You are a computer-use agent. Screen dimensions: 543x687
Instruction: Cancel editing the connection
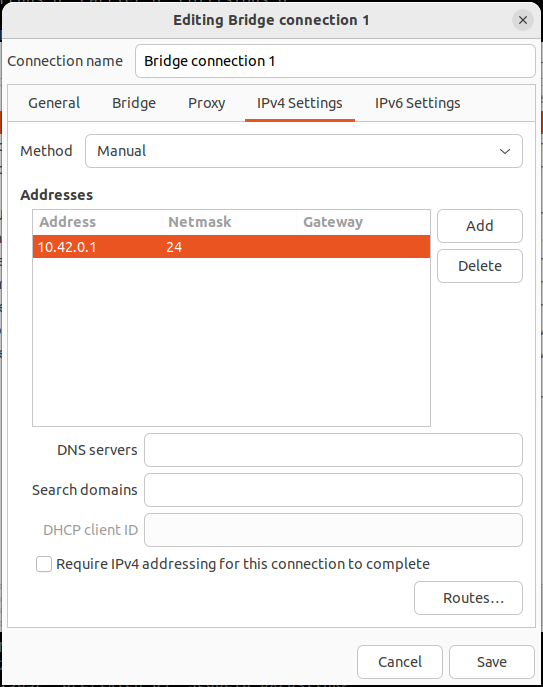coord(400,662)
